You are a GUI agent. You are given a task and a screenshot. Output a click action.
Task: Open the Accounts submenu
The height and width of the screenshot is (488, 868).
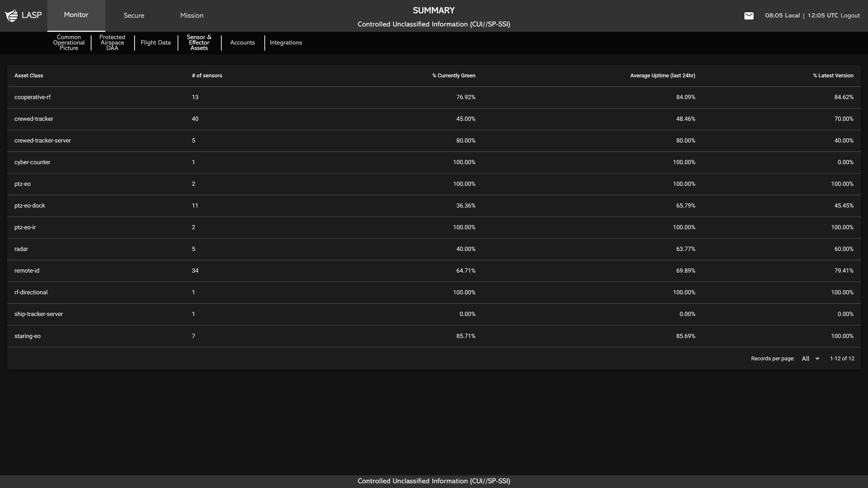[243, 42]
